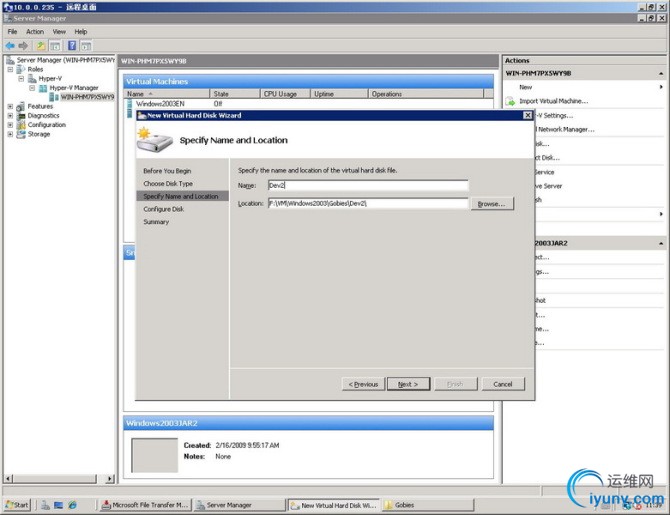Screen dimensions: 670x515
Task: Select the Storage tree node
Action: point(39,134)
